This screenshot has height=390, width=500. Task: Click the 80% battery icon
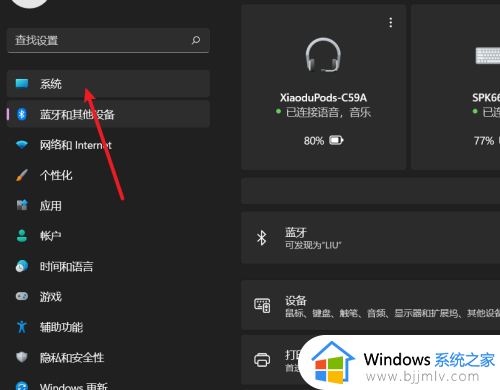click(336, 140)
